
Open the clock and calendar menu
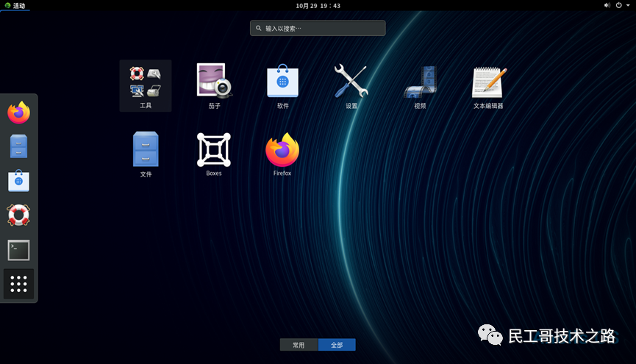(x=318, y=5)
